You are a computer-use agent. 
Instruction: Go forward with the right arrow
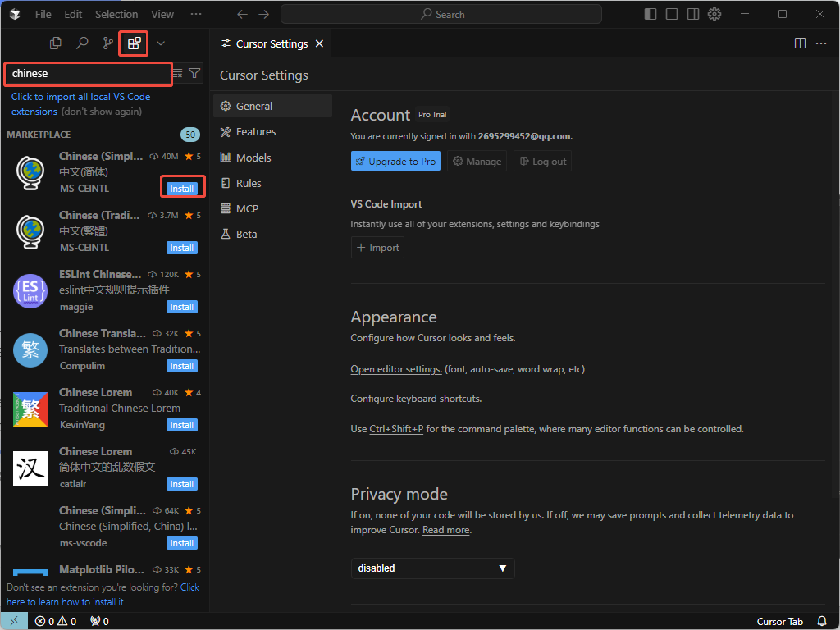point(264,15)
